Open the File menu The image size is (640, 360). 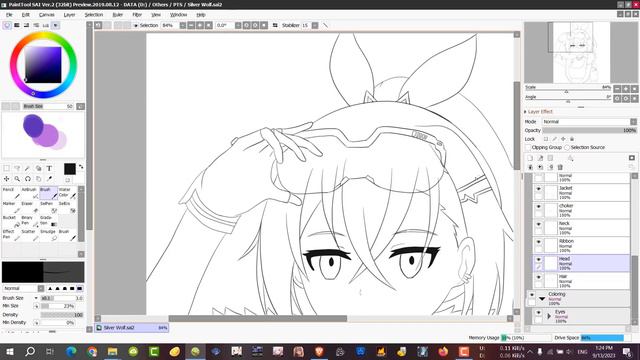pos(9,15)
